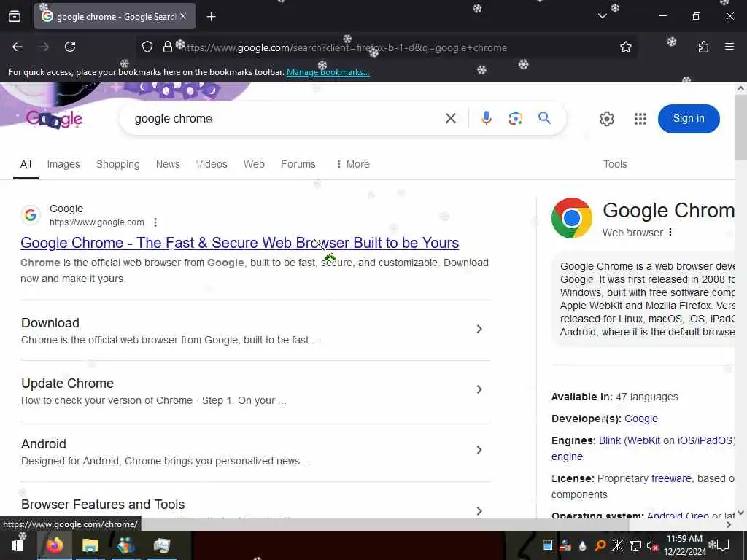The height and width of the screenshot is (560, 747).
Task: Switch to News results
Action: [x=168, y=164]
